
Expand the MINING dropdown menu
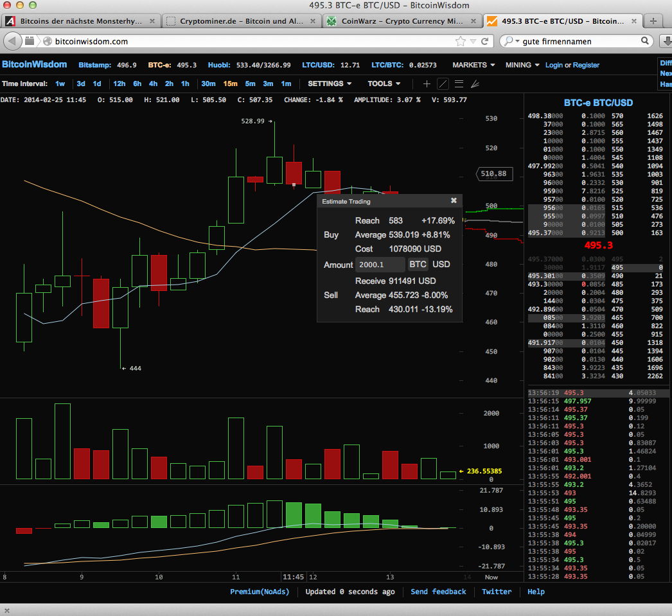pyautogui.click(x=522, y=65)
